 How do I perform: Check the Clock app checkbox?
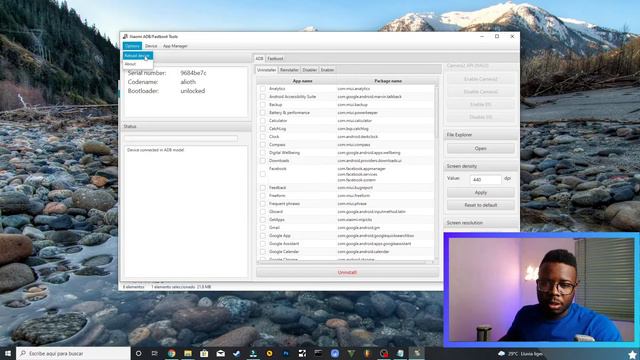point(263,137)
